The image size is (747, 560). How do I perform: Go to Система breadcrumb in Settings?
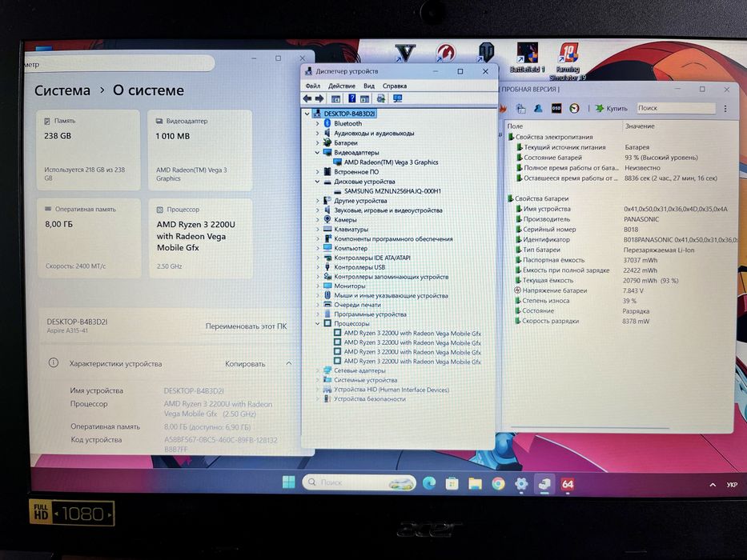62,90
